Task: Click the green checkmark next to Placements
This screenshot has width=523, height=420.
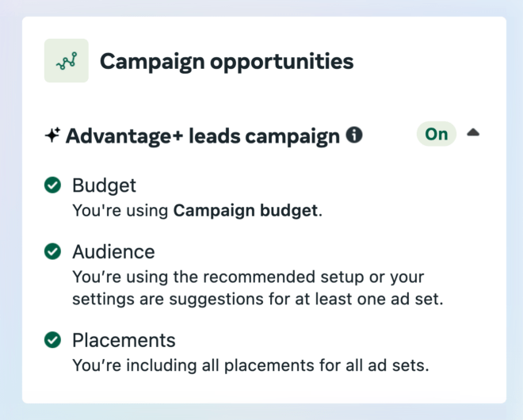Action: point(53,340)
